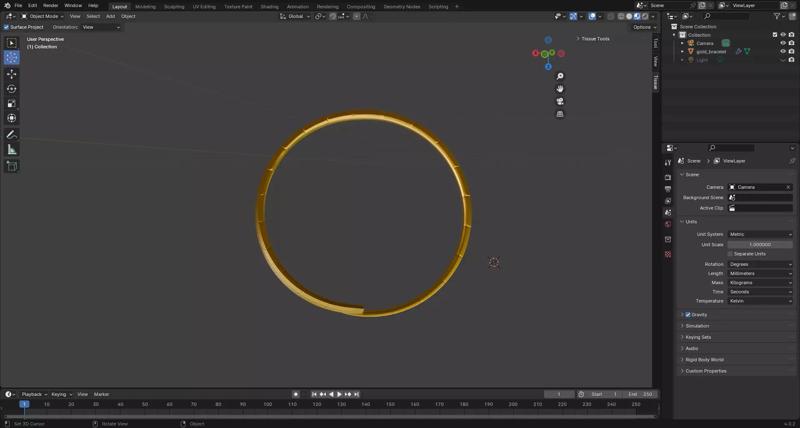This screenshot has width=800, height=428.
Task: Open the Temperature Kelvin dropdown
Action: 760,301
